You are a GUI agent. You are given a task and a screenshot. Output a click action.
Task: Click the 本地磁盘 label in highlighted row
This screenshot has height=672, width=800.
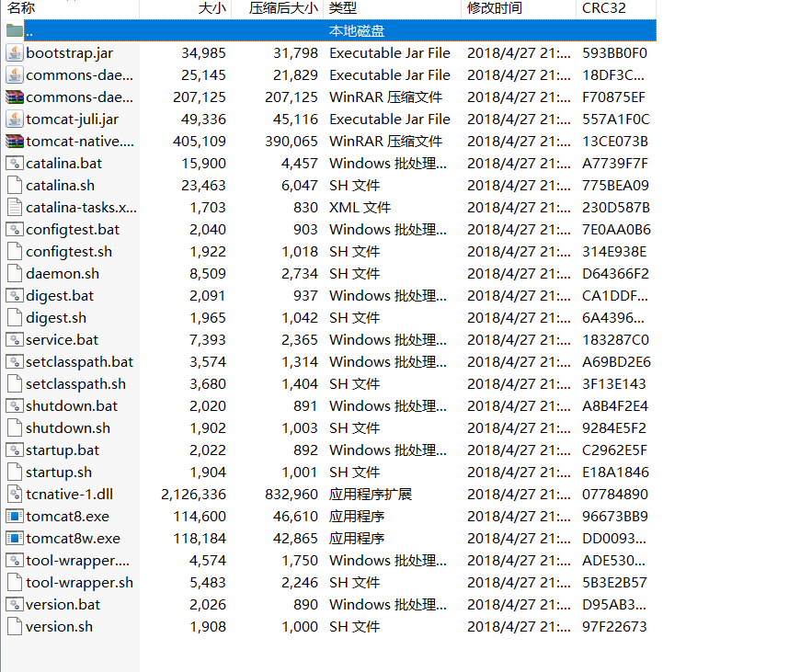pyautogui.click(x=357, y=31)
